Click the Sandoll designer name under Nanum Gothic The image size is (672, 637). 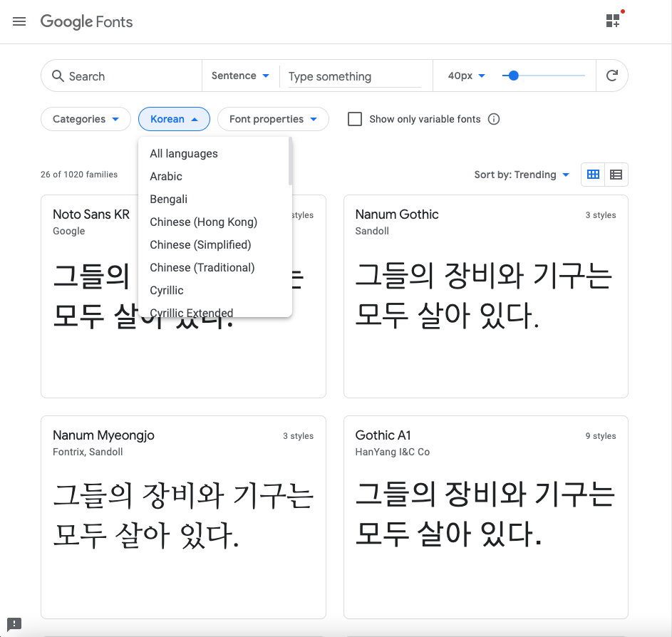pos(372,231)
